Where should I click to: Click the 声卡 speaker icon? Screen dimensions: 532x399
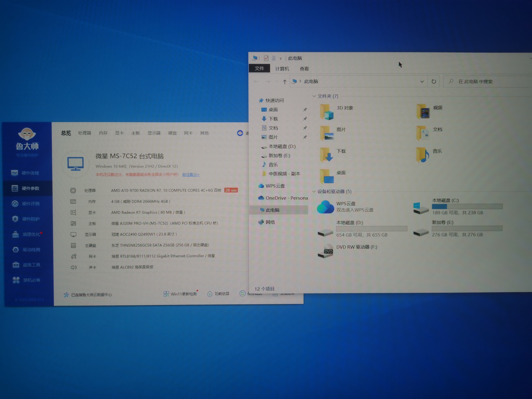click(74, 267)
